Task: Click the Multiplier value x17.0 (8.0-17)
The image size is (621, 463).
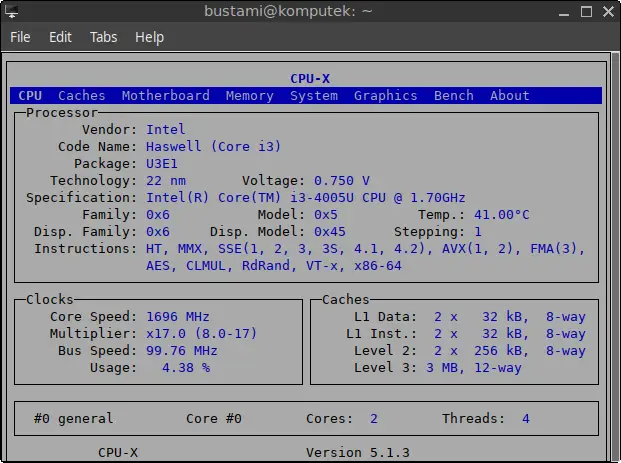Action: pos(202,334)
